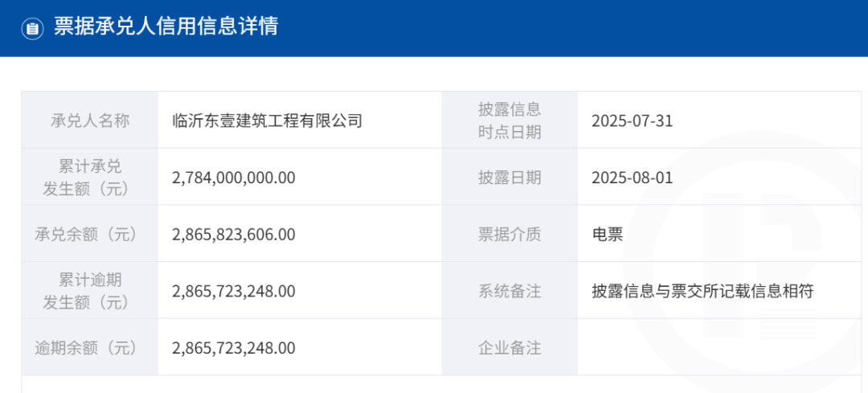This screenshot has width=868, height=393.
Task: Click the 系统备注 label cell
Action: pos(510,292)
